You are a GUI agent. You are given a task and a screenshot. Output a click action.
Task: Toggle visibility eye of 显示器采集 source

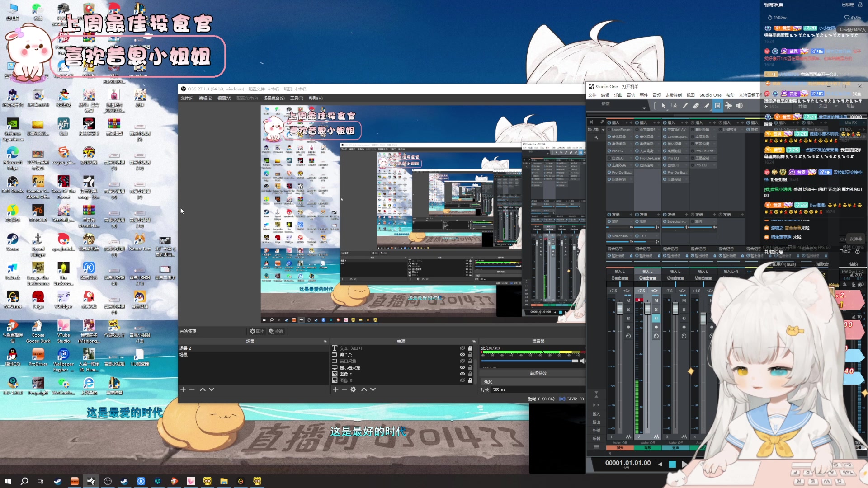pos(462,368)
